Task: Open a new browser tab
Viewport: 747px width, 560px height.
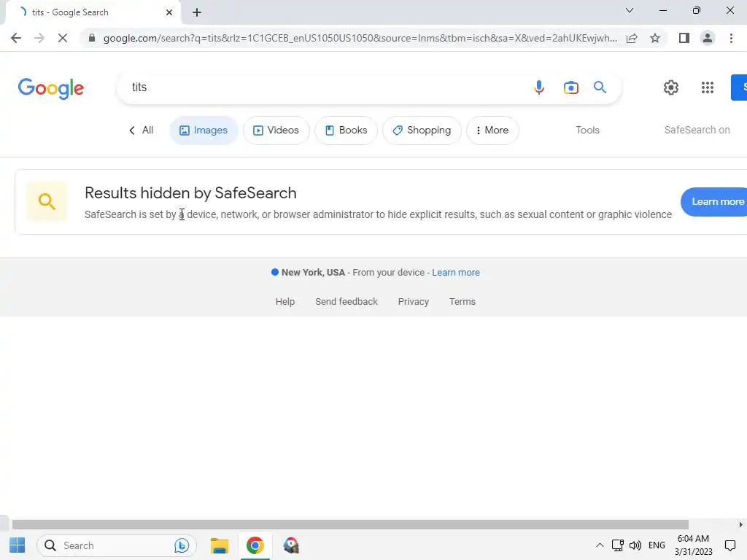Action: [197, 12]
